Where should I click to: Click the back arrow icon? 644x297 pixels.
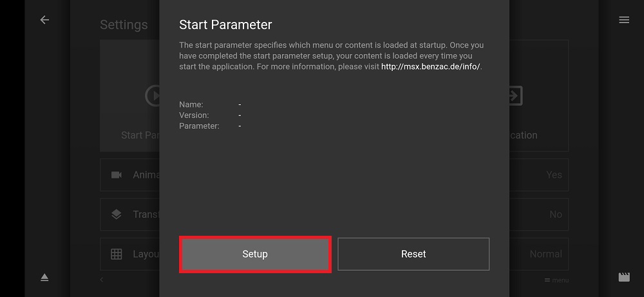tap(44, 20)
